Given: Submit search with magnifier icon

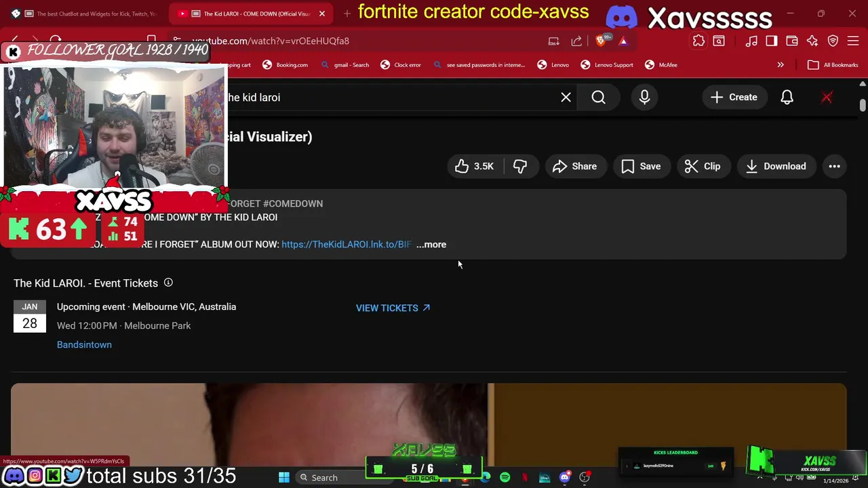Looking at the screenshot, I should point(598,97).
